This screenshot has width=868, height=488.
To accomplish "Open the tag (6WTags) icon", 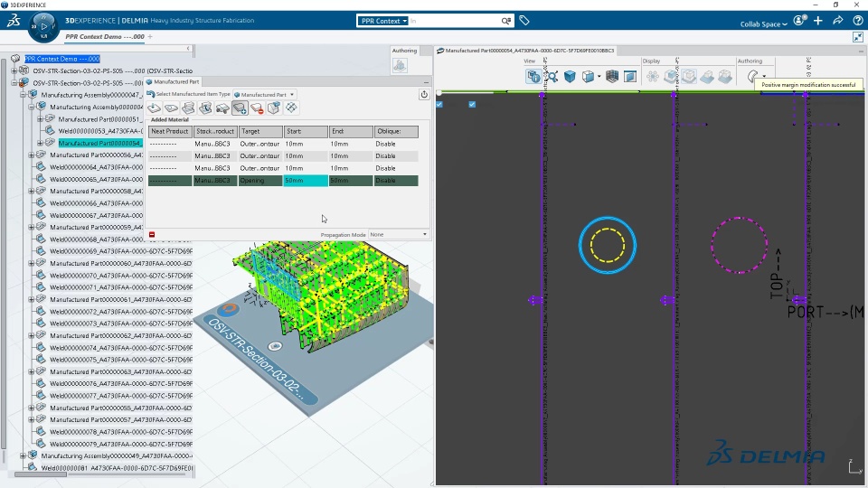I will tap(524, 21).
